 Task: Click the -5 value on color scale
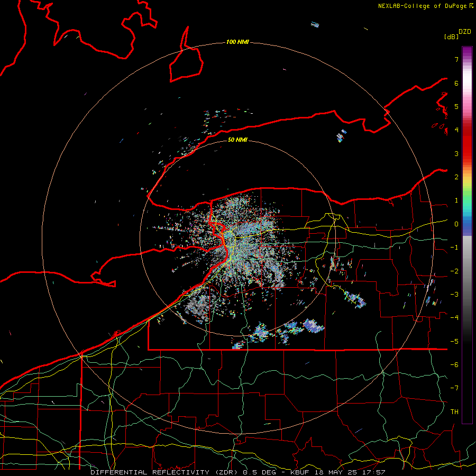454,342
